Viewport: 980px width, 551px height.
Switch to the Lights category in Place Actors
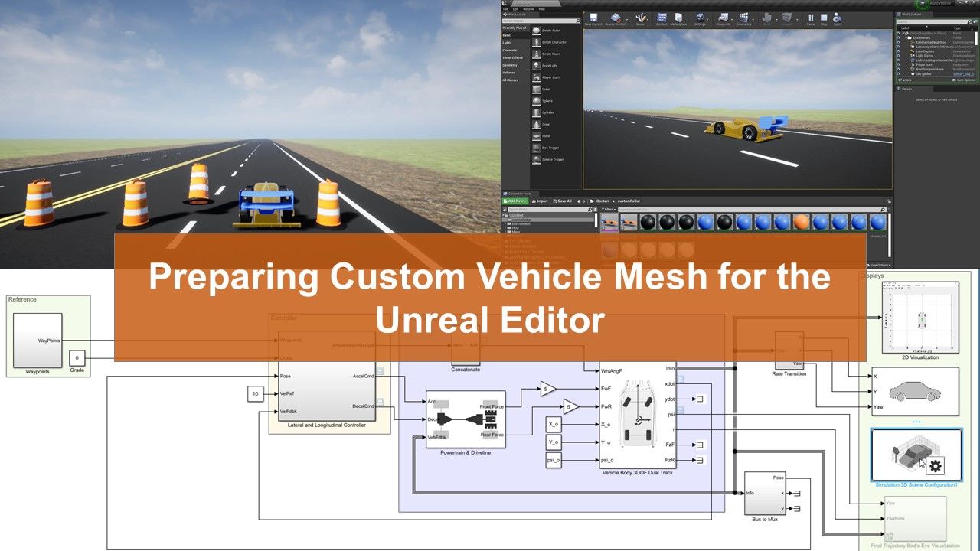click(508, 42)
